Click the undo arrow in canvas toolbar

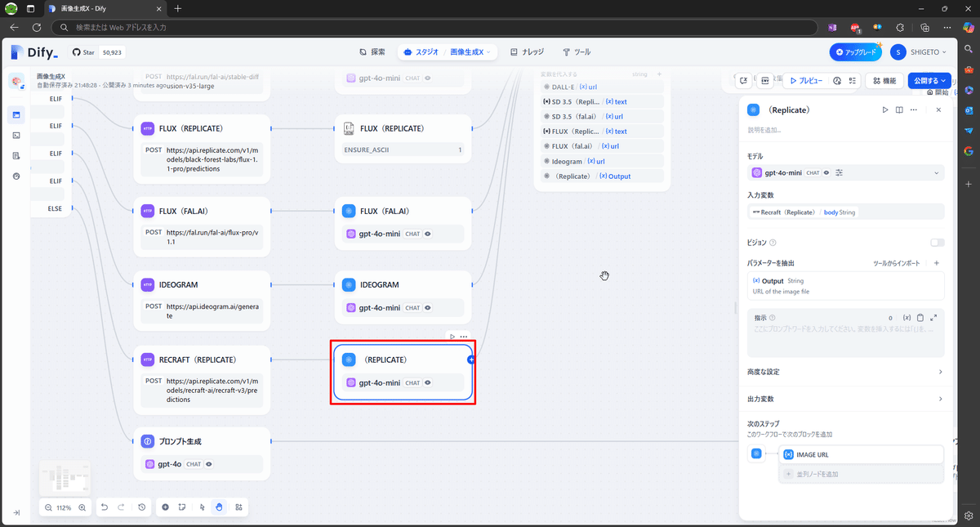pyautogui.click(x=105, y=507)
